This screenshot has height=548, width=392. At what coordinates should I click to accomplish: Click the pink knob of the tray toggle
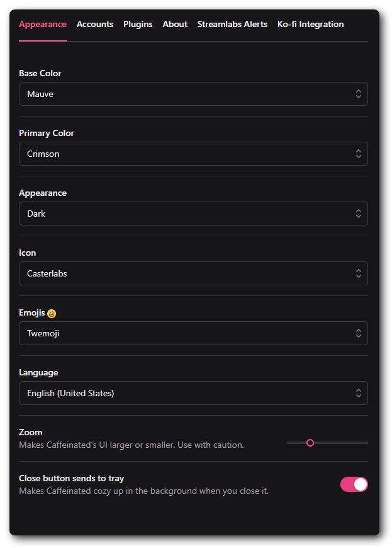coord(359,484)
